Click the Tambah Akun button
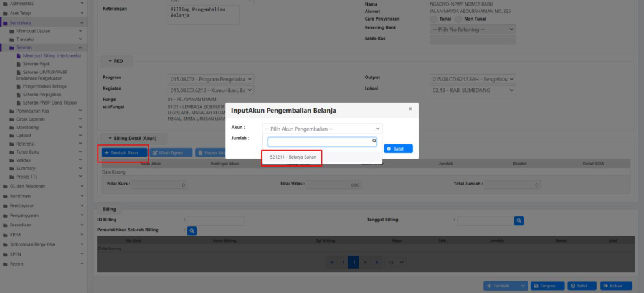 pyautogui.click(x=124, y=152)
